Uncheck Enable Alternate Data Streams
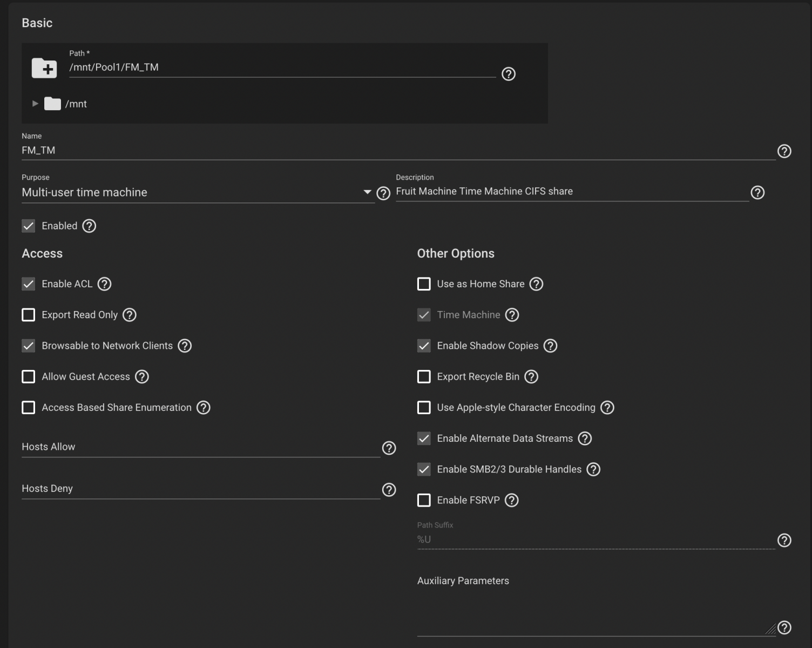The image size is (812, 648). point(424,438)
